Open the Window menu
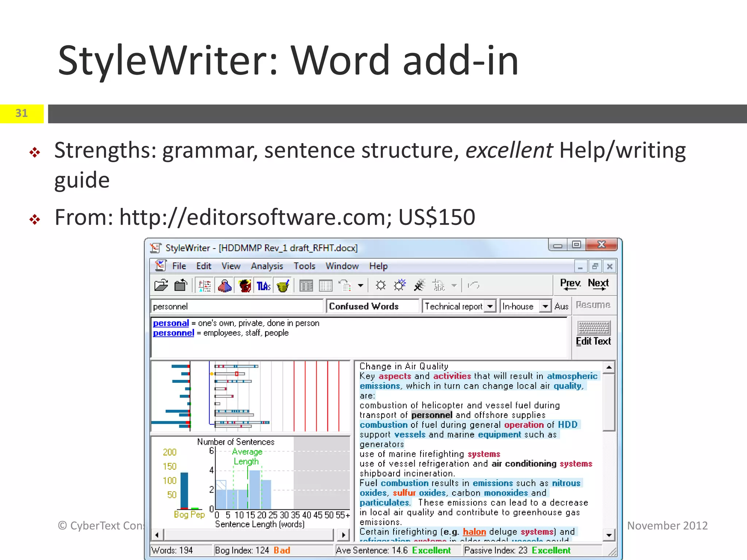 coord(342,266)
